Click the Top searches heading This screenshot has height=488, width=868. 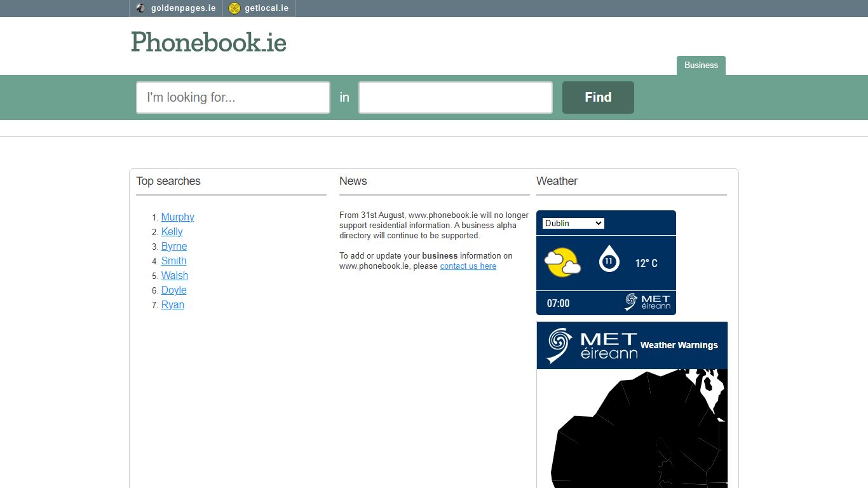point(168,181)
